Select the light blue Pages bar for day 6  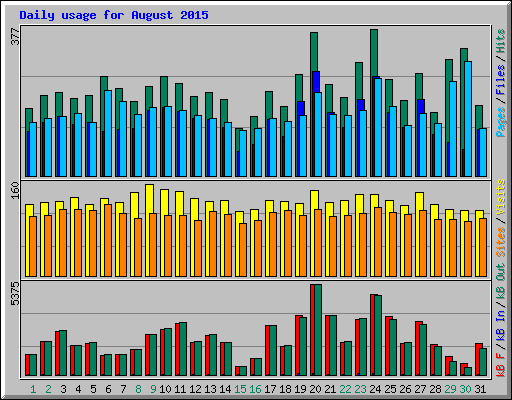pos(108,133)
